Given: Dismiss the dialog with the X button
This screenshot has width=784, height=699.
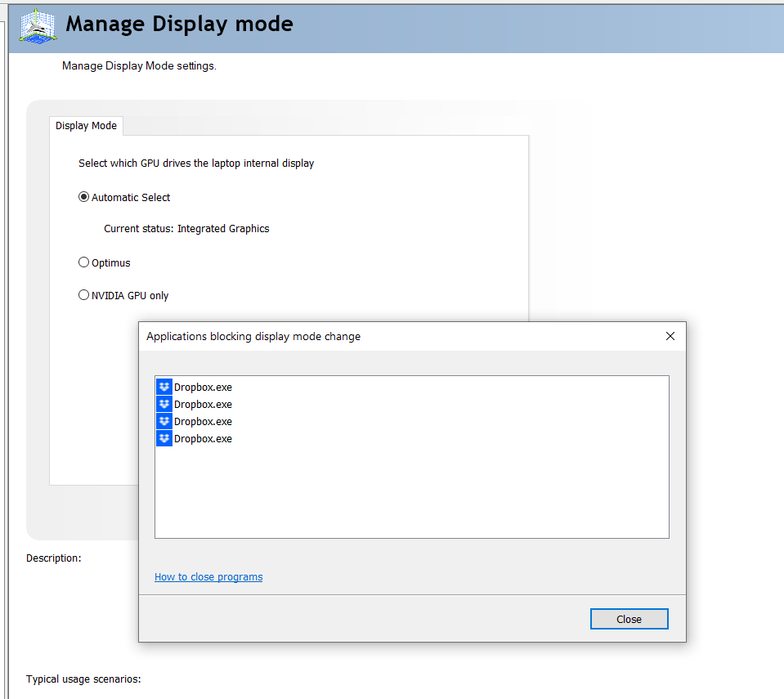Looking at the screenshot, I should [x=670, y=336].
